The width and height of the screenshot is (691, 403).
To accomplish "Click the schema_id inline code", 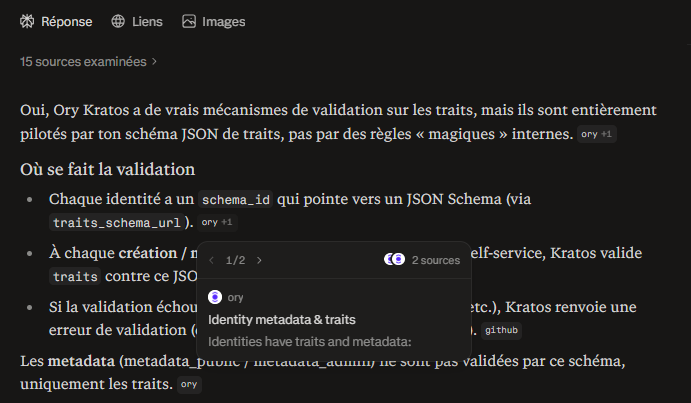I will coord(232,199).
